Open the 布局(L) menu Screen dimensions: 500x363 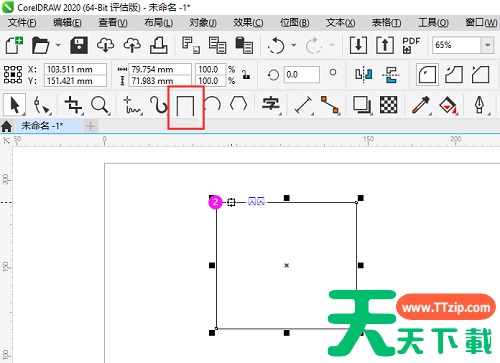158,23
